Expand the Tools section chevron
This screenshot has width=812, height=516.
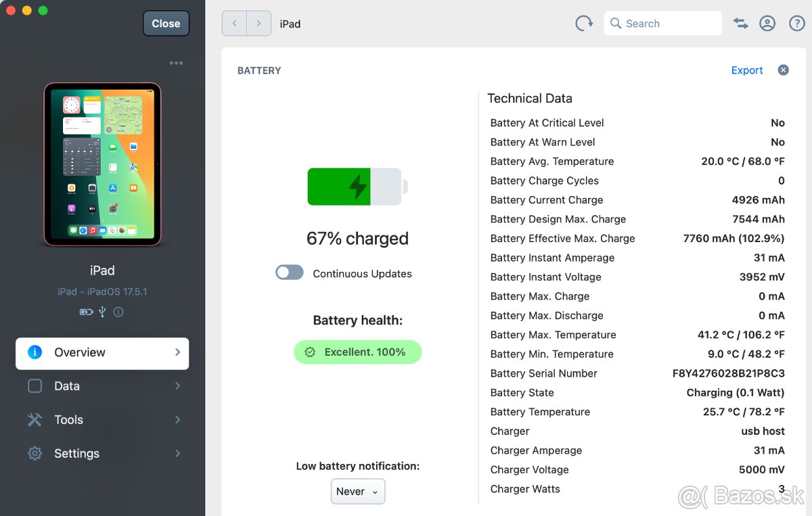[x=177, y=420]
